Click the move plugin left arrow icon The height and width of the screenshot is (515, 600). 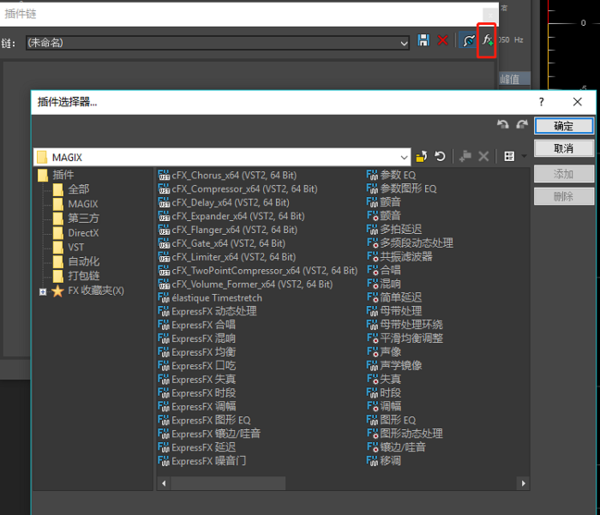pos(503,124)
